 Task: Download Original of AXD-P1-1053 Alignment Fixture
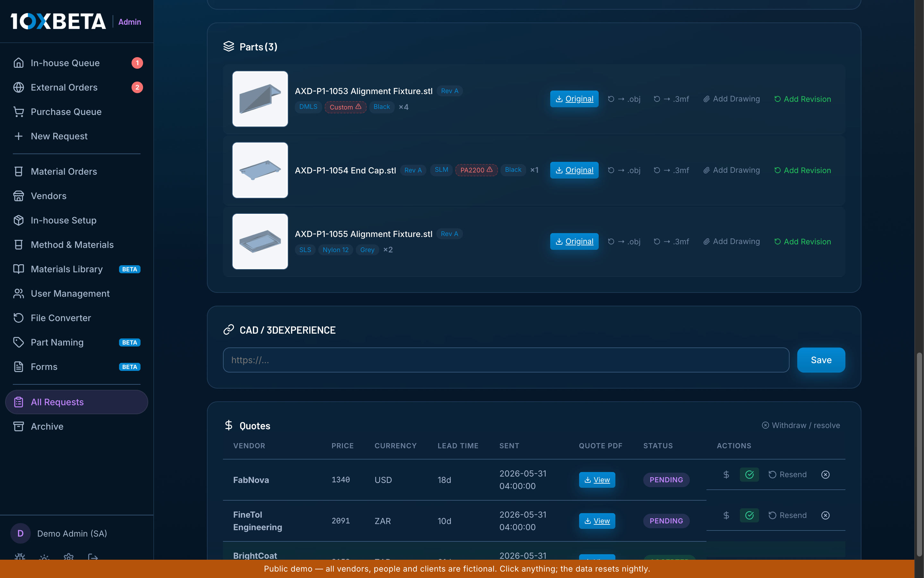(574, 99)
